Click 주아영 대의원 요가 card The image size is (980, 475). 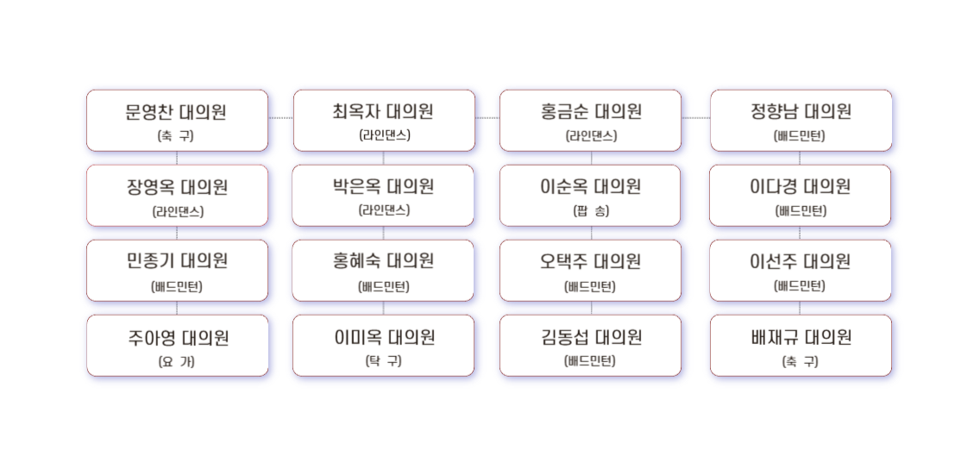(x=177, y=345)
